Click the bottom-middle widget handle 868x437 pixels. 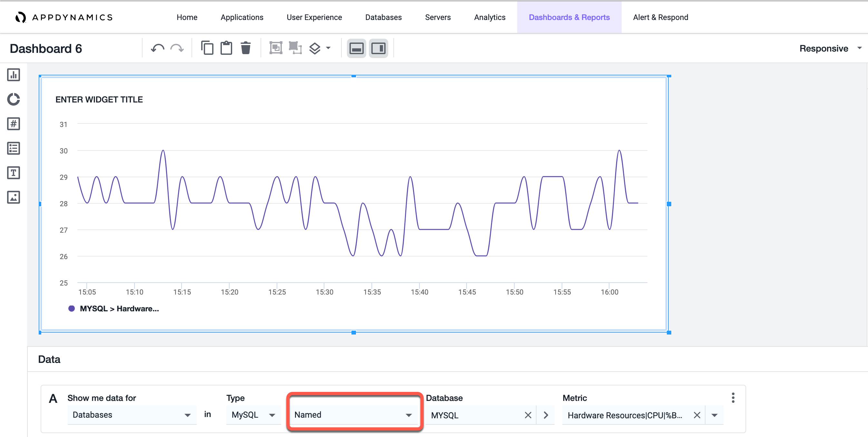[353, 333]
